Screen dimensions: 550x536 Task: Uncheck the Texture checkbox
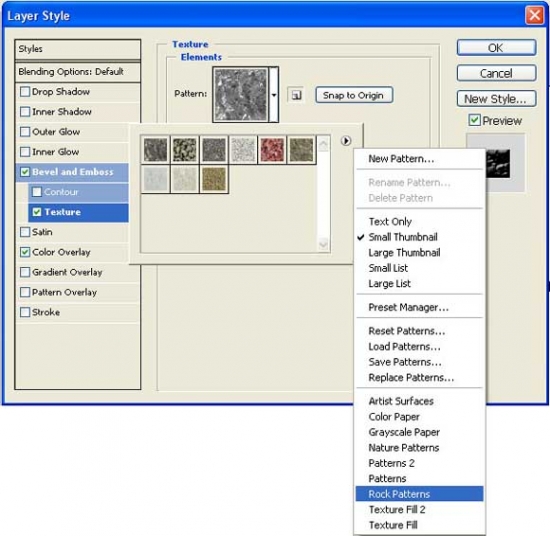[x=37, y=212]
